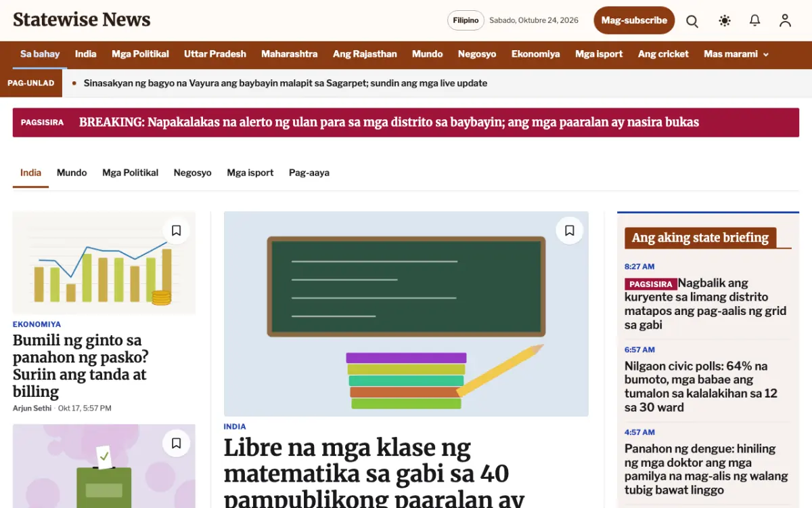Click the INDIA category label above headline

pos(235,427)
